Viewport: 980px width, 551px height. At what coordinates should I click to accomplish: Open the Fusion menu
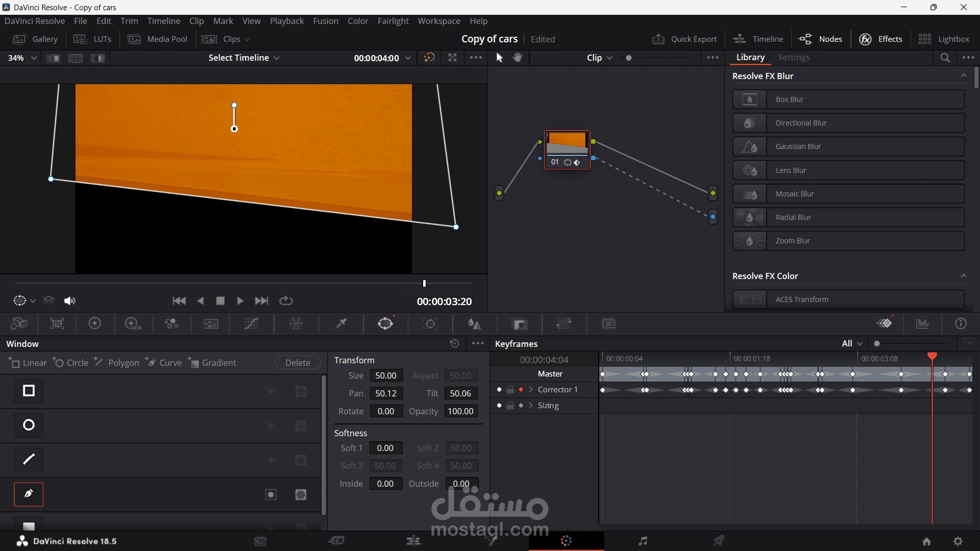tap(325, 21)
